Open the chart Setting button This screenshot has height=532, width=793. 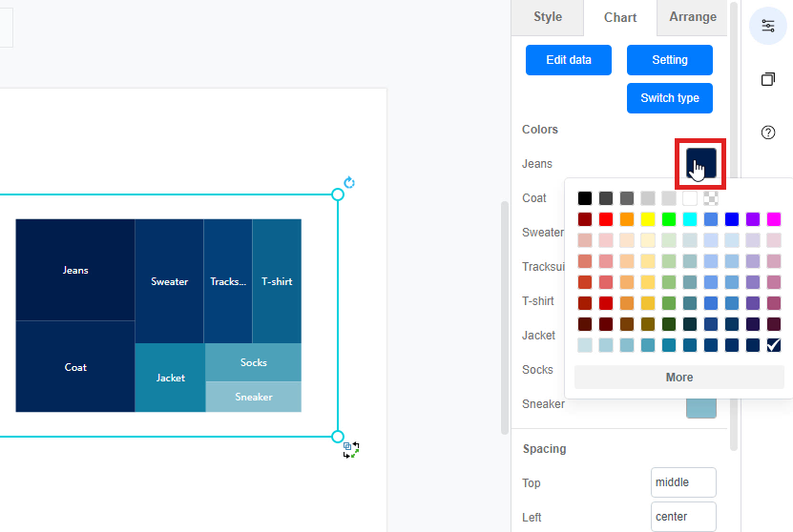(670, 60)
